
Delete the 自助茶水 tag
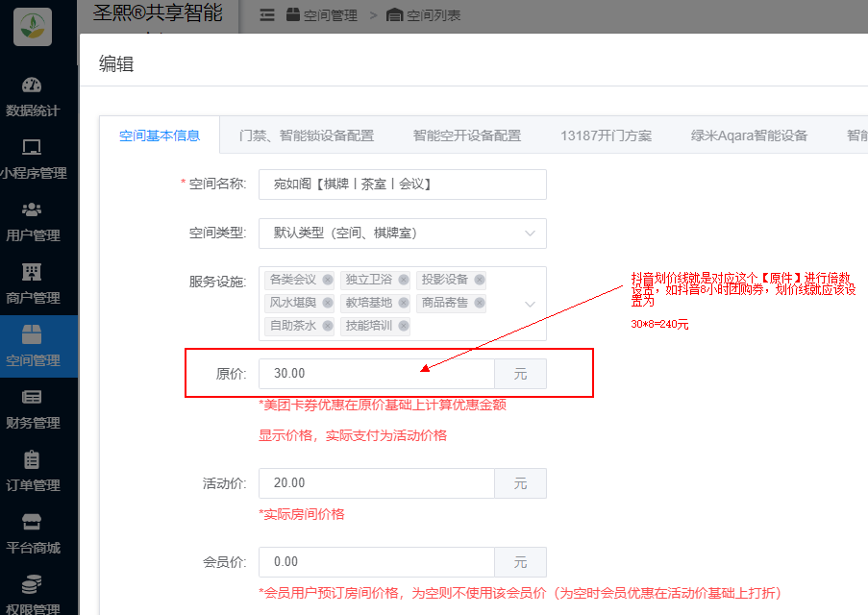pos(328,326)
